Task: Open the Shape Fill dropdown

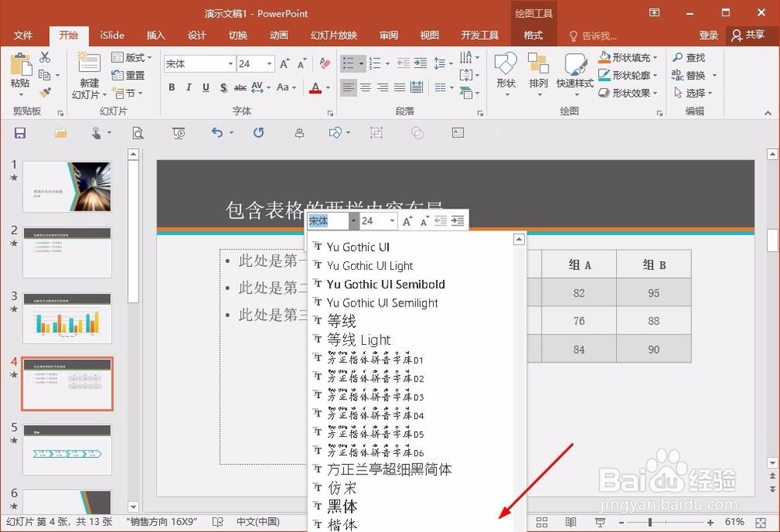Action: coord(629,57)
